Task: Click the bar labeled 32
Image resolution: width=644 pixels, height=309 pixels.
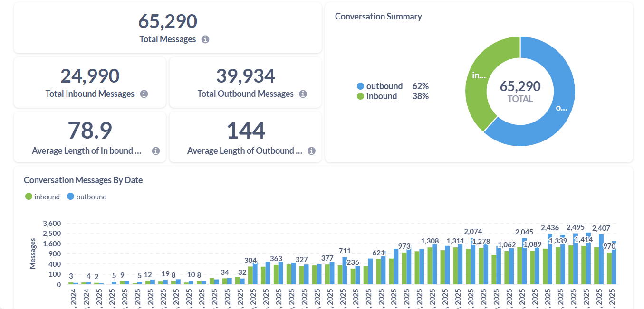Action: [x=242, y=281]
